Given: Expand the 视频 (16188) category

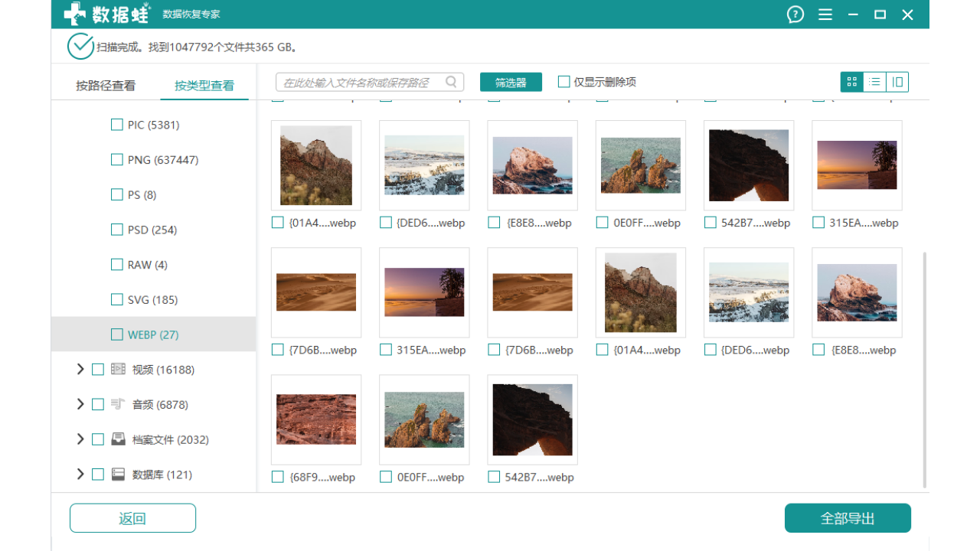Looking at the screenshot, I should click(x=80, y=370).
